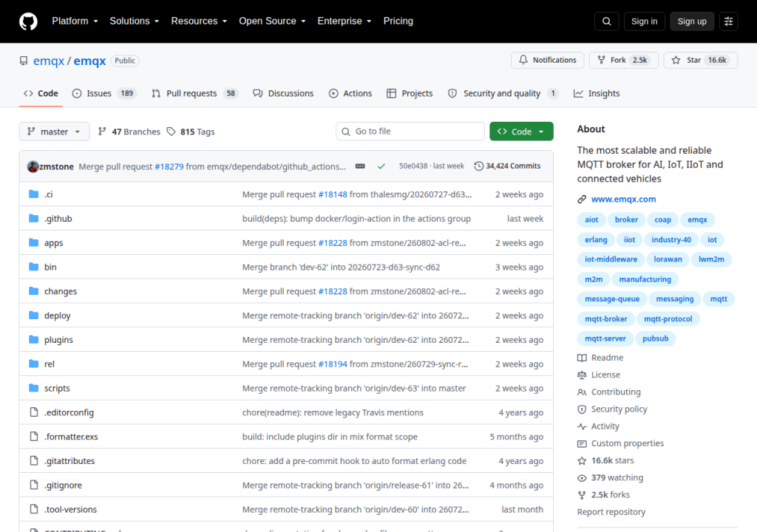The width and height of the screenshot is (757, 532).
Task: Open the .formatter.exs file
Action: (71, 437)
